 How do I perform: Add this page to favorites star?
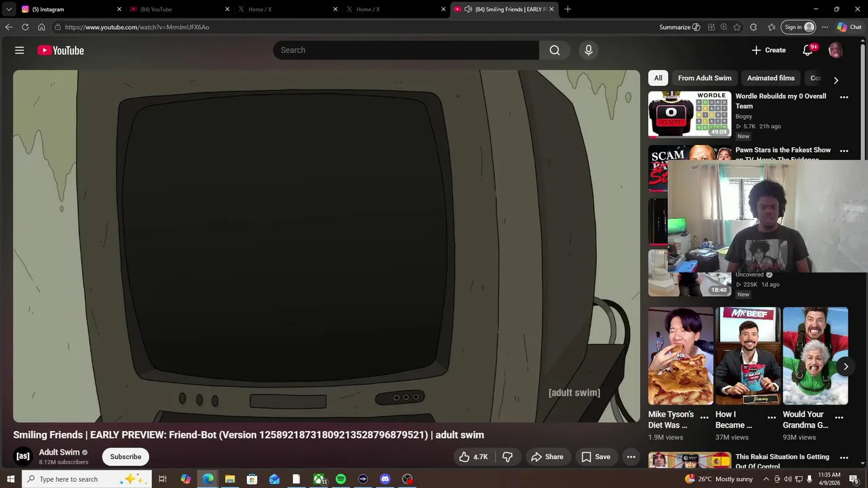tap(737, 27)
